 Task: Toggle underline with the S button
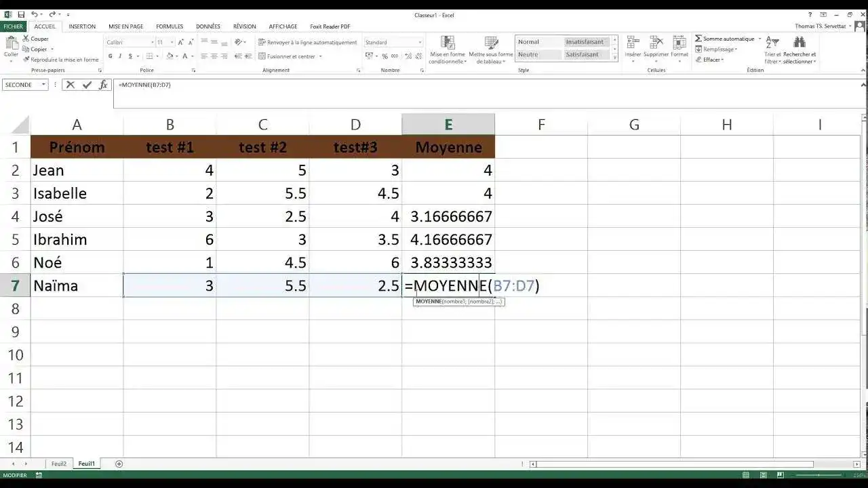(x=130, y=56)
